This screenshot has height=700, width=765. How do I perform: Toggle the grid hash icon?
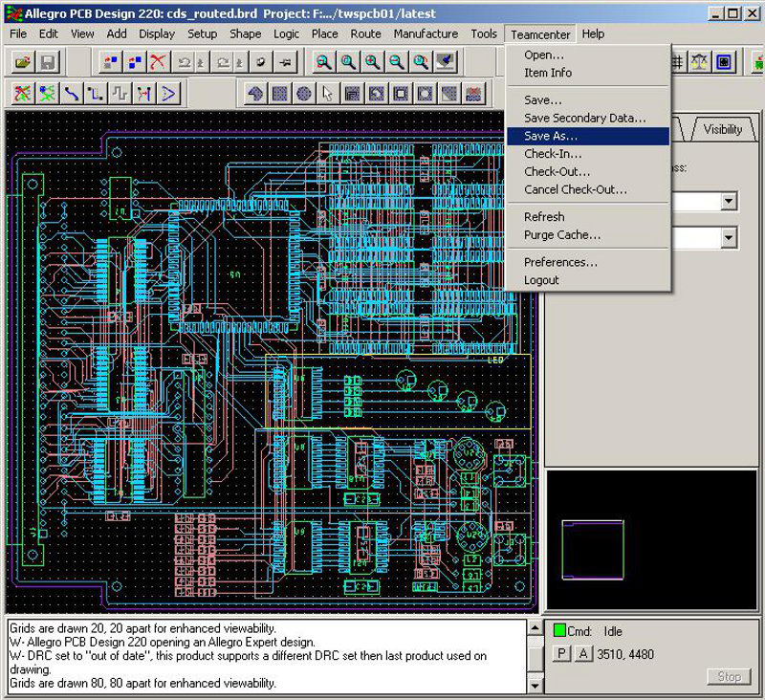pos(678,62)
